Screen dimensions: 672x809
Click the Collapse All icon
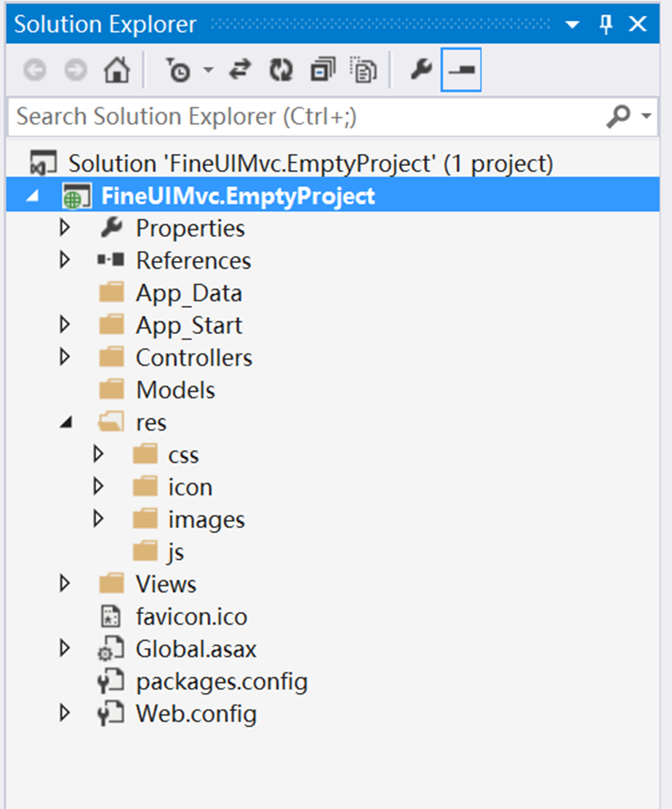[x=323, y=70]
